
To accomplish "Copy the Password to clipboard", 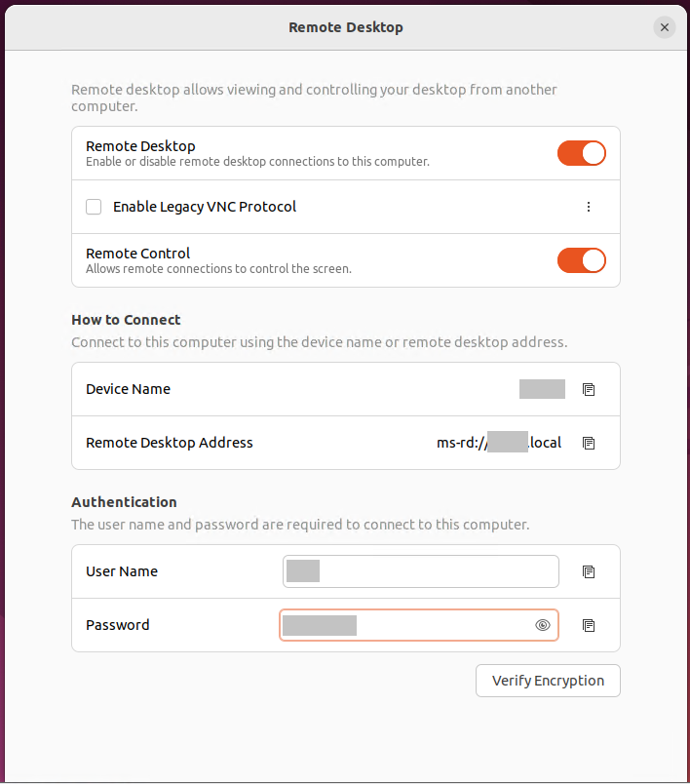I will point(589,625).
